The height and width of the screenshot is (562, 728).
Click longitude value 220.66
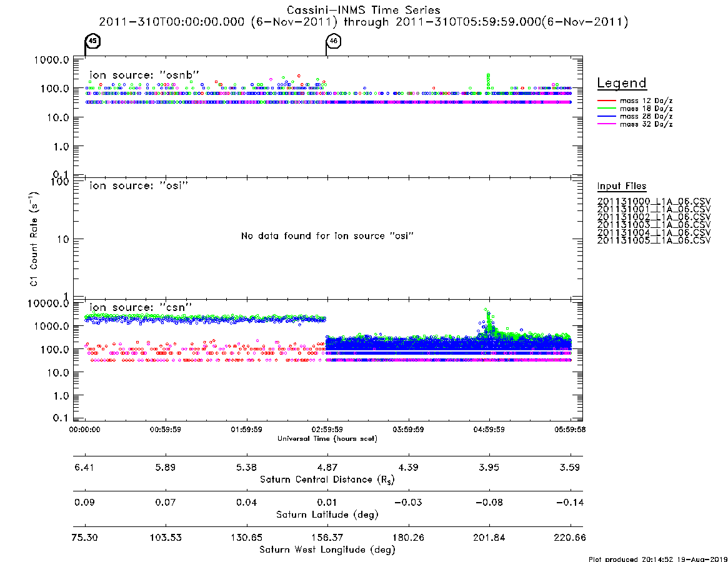(570, 538)
